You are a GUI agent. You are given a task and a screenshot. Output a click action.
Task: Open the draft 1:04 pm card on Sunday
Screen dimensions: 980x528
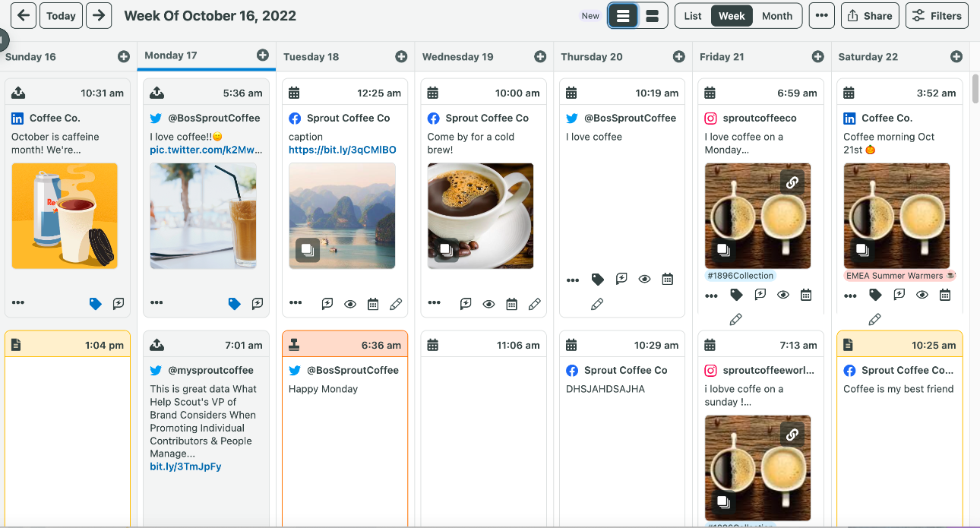[x=68, y=429]
